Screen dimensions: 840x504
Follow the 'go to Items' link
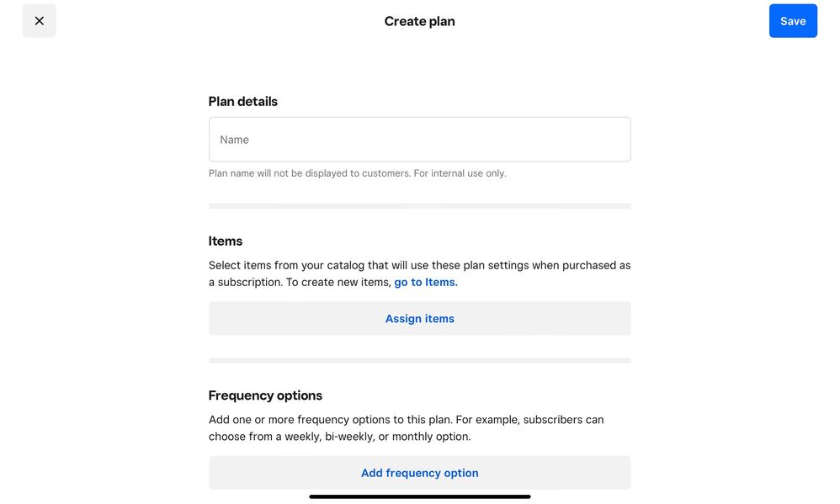tap(426, 283)
